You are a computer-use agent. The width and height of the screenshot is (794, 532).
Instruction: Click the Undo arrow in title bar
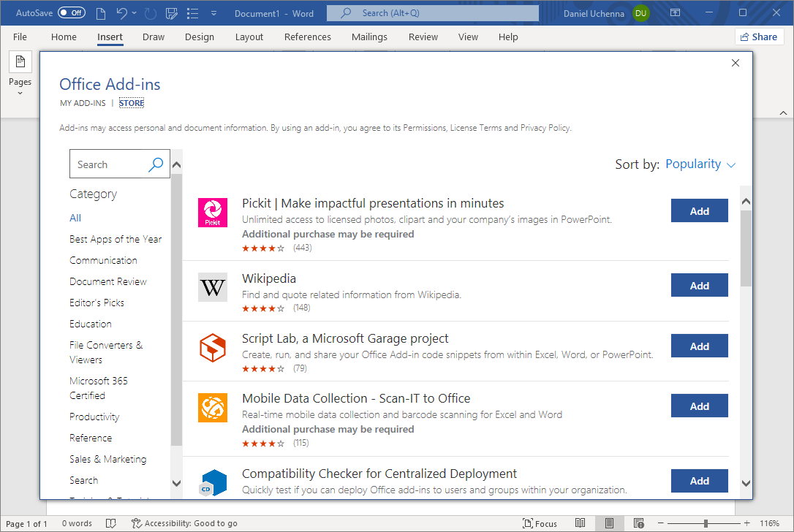(122, 13)
